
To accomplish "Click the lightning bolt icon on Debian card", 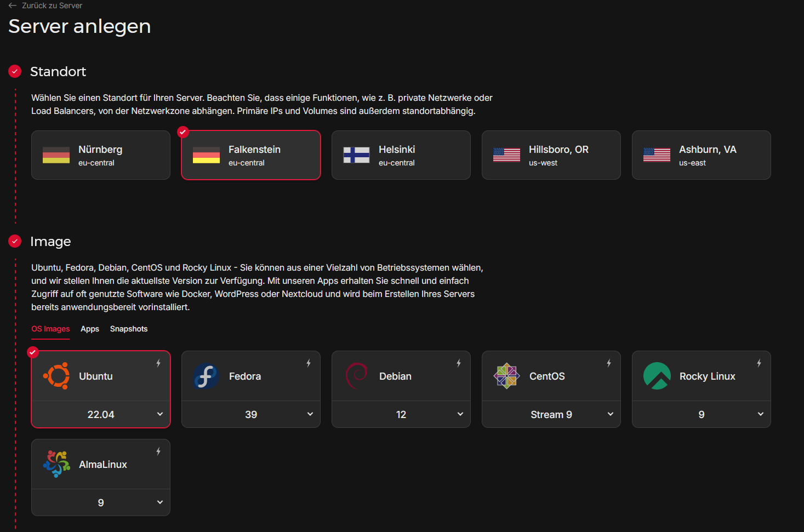I will [x=459, y=363].
